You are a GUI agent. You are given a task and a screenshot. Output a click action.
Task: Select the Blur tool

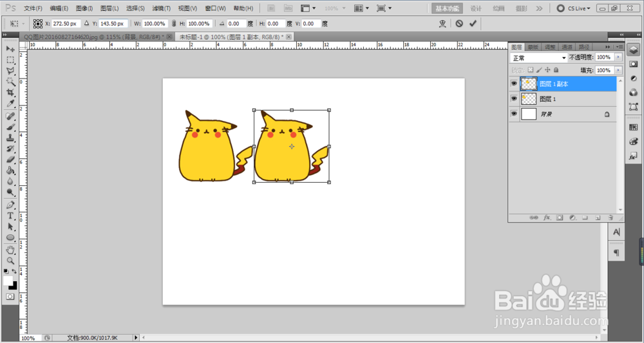(10, 181)
